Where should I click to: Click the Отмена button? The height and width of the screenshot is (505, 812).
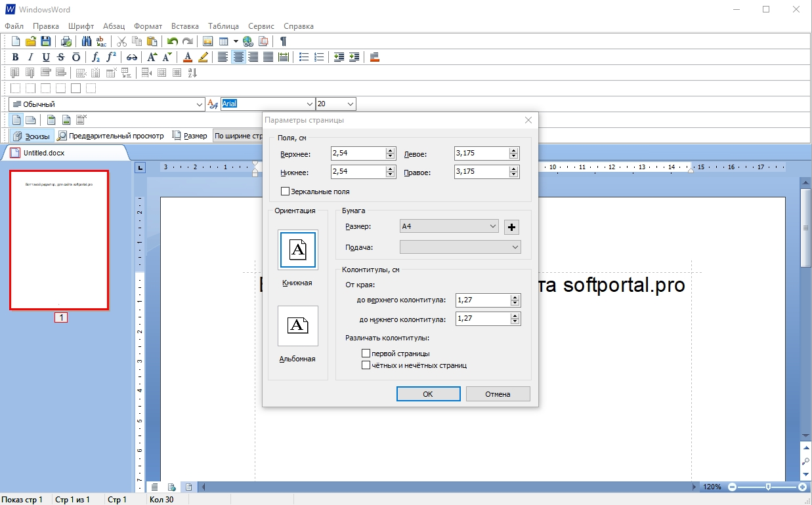(498, 394)
